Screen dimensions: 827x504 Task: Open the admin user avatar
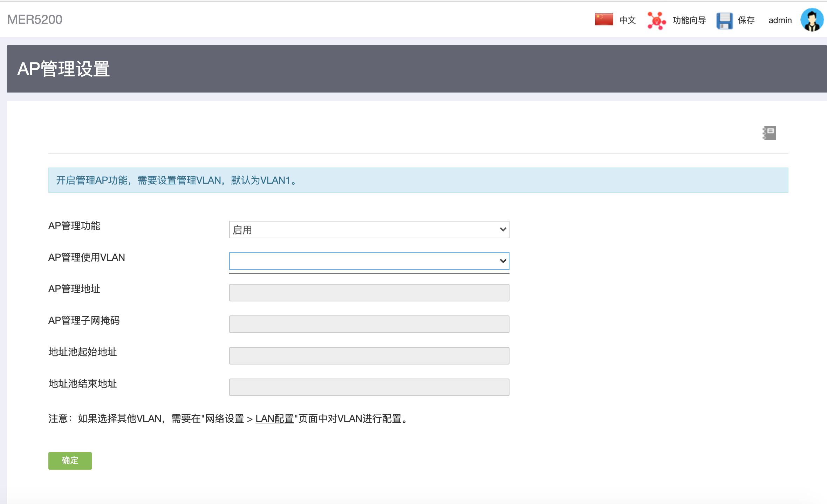pos(812,20)
